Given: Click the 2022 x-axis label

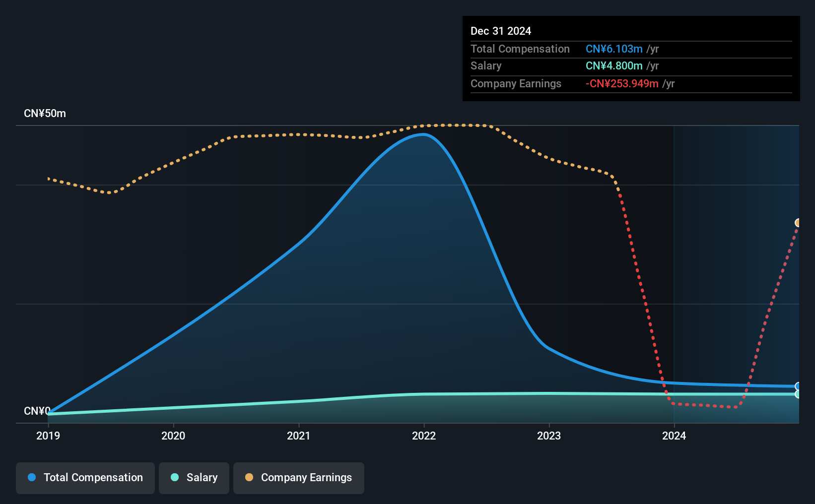Looking at the screenshot, I should (x=424, y=436).
